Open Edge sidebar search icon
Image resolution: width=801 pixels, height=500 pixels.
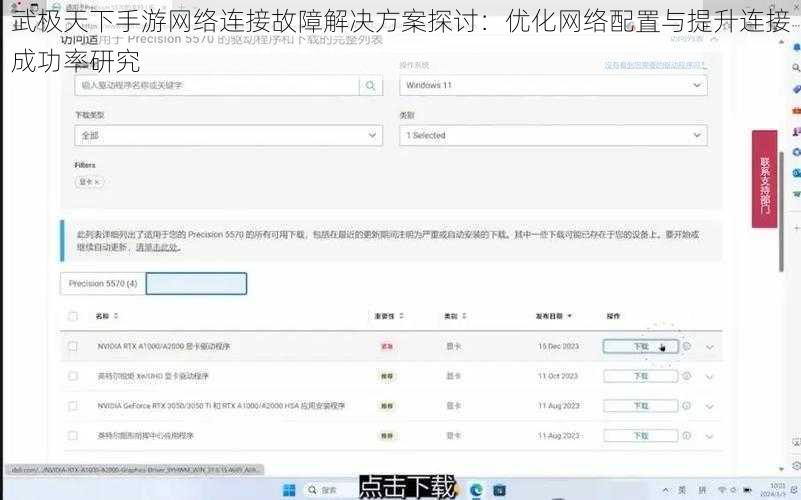[x=796, y=67]
